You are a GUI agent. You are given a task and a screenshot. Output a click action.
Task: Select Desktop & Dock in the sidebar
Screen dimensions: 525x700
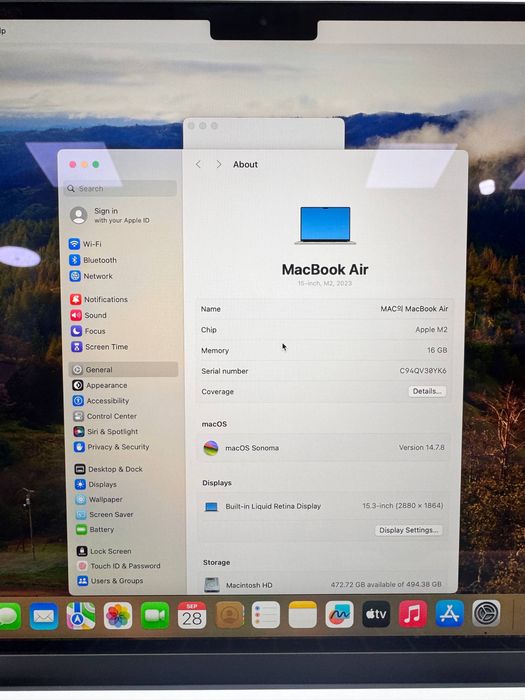pyautogui.click(x=108, y=469)
